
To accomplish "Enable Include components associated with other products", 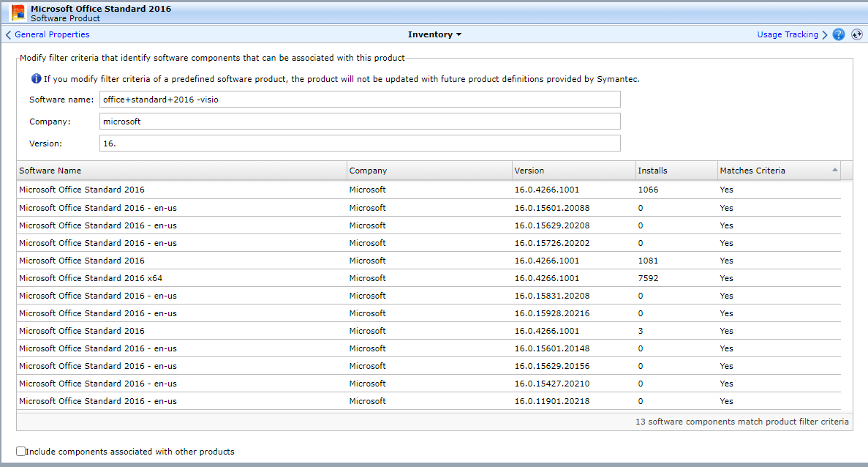I will (x=21, y=452).
